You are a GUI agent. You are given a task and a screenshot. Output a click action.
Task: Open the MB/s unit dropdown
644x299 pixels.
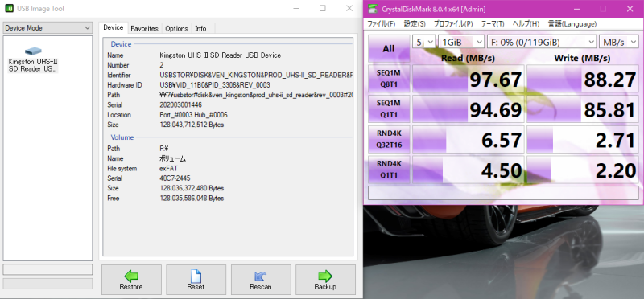pyautogui.click(x=619, y=42)
